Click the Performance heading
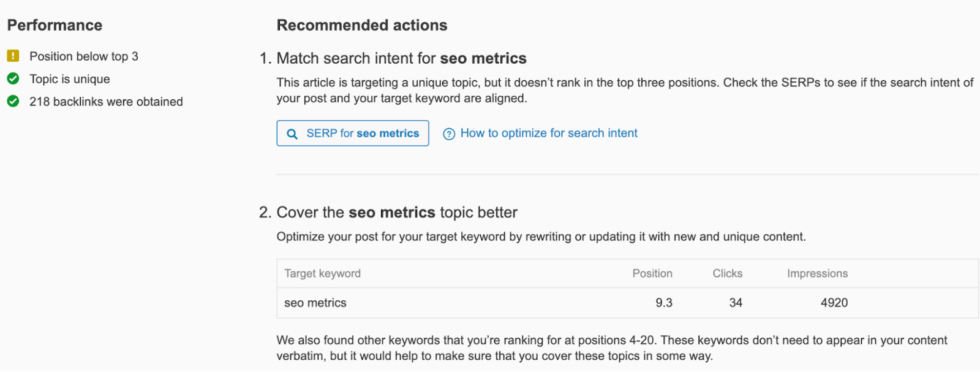The height and width of the screenshot is (372, 980). [55, 25]
